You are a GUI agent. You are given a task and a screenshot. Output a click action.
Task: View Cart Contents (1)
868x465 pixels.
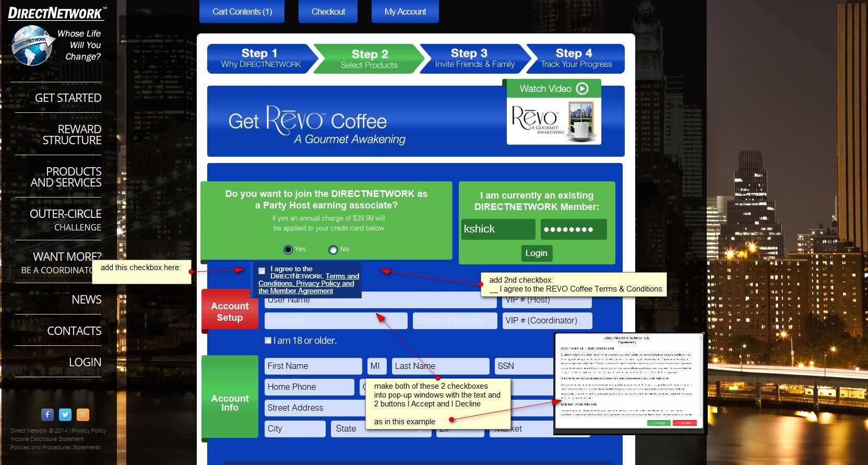[x=242, y=11]
